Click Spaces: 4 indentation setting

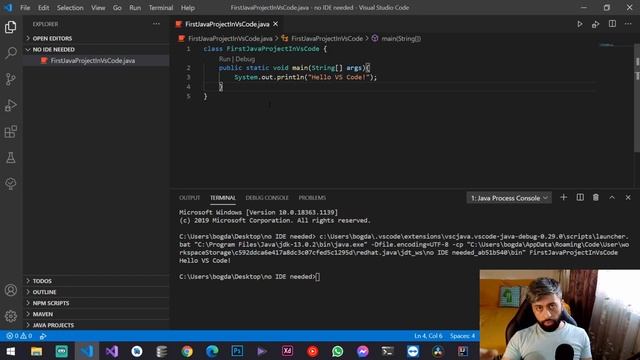tap(462, 336)
